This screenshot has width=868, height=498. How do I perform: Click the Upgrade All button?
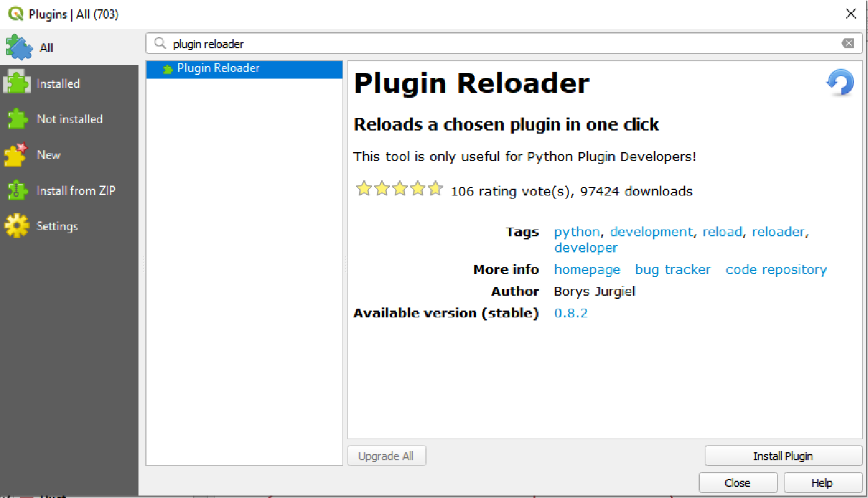tap(386, 456)
